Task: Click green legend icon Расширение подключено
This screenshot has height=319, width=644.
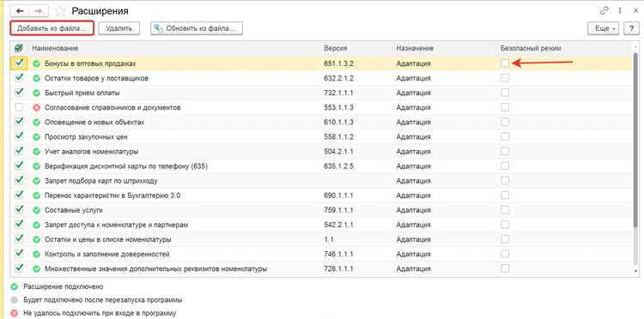Action: [15, 286]
